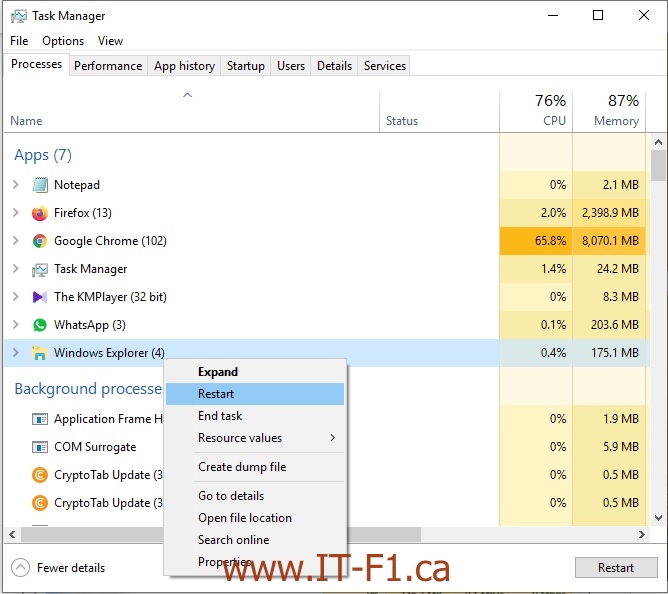Choose Restart in the context menu
668x594 pixels.
(x=255, y=394)
